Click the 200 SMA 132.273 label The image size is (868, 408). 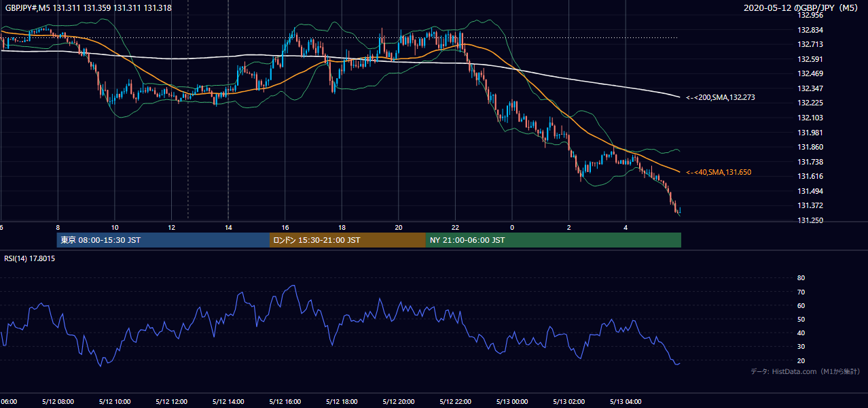click(721, 98)
